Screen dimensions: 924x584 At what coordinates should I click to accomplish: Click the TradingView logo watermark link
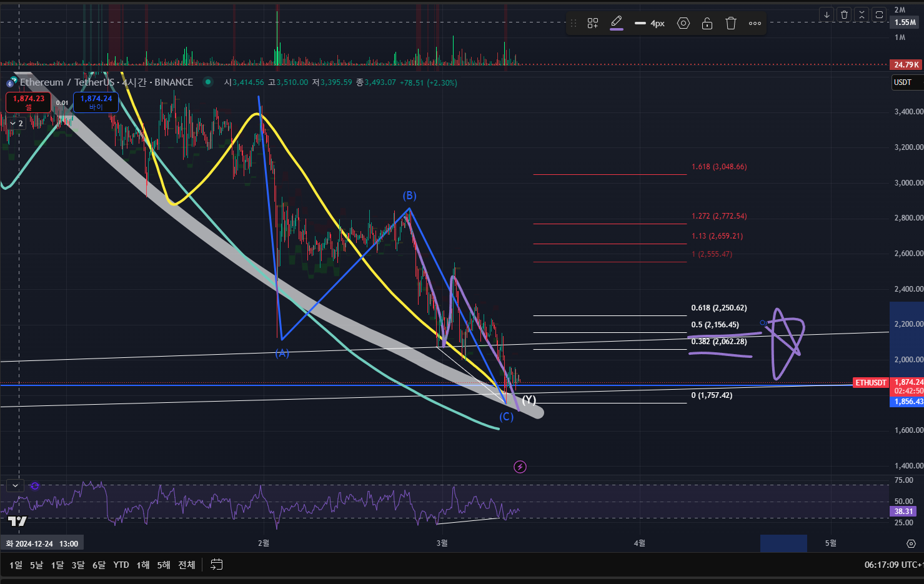click(x=17, y=521)
